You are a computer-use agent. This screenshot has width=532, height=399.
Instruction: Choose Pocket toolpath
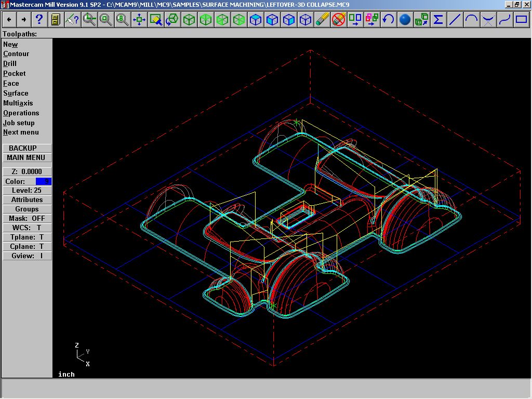point(14,74)
